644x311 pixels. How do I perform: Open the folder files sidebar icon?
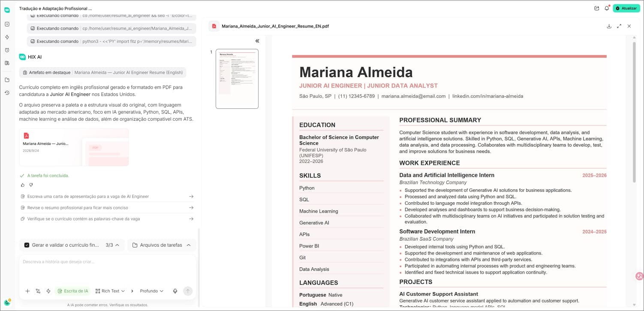(x=7, y=80)
